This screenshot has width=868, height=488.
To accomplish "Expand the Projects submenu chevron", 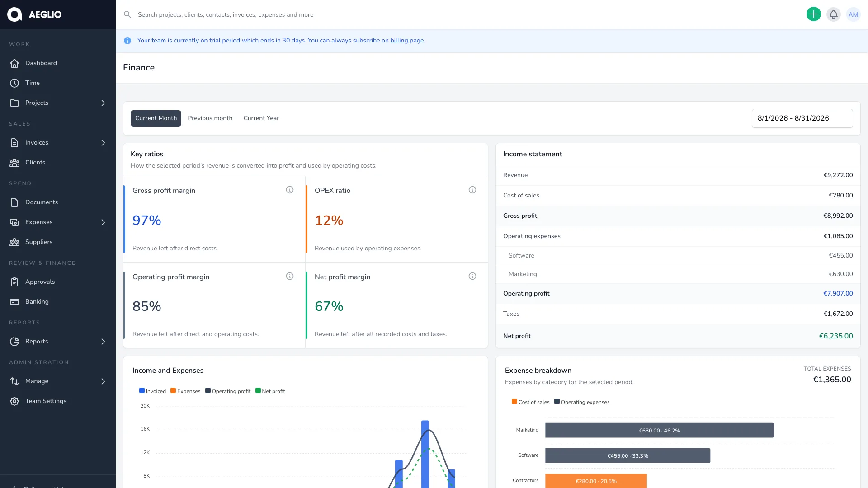I will (103, 103).
